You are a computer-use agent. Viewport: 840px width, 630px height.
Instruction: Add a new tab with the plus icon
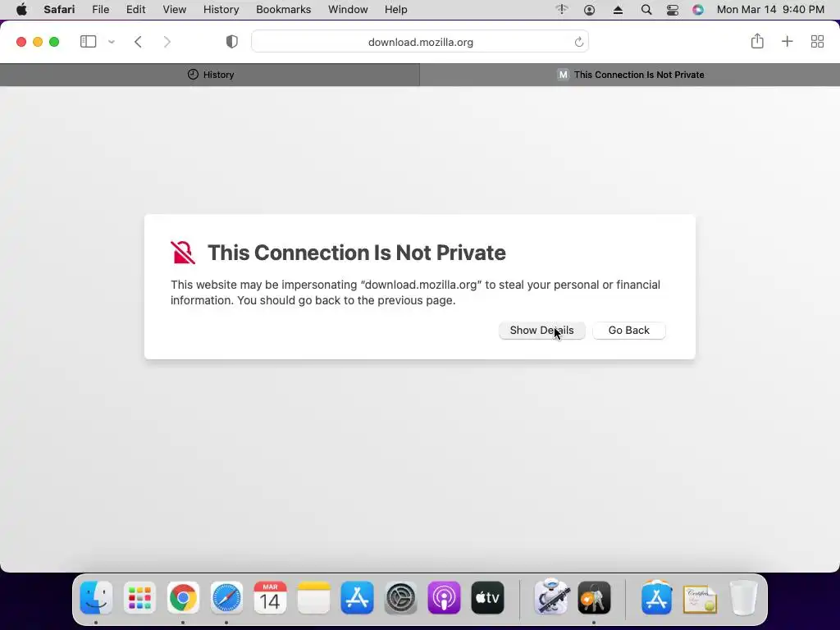(787, 41)
